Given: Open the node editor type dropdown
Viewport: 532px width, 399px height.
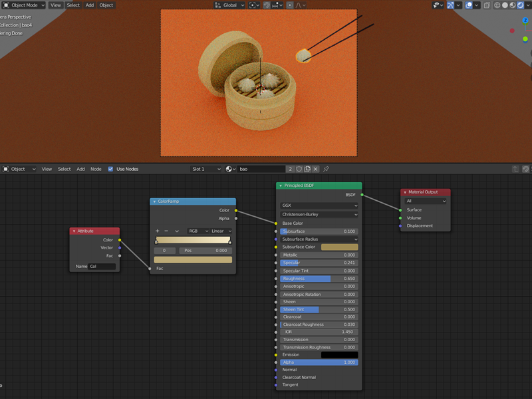Looking at the screenshot, I should pyautogui.click(x=19, y=169).
